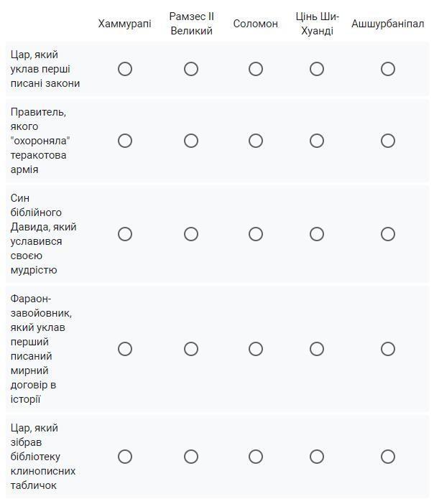
Task: Select Рамзес II for the pharaoh-conqueror row
Action: [191, 349]
